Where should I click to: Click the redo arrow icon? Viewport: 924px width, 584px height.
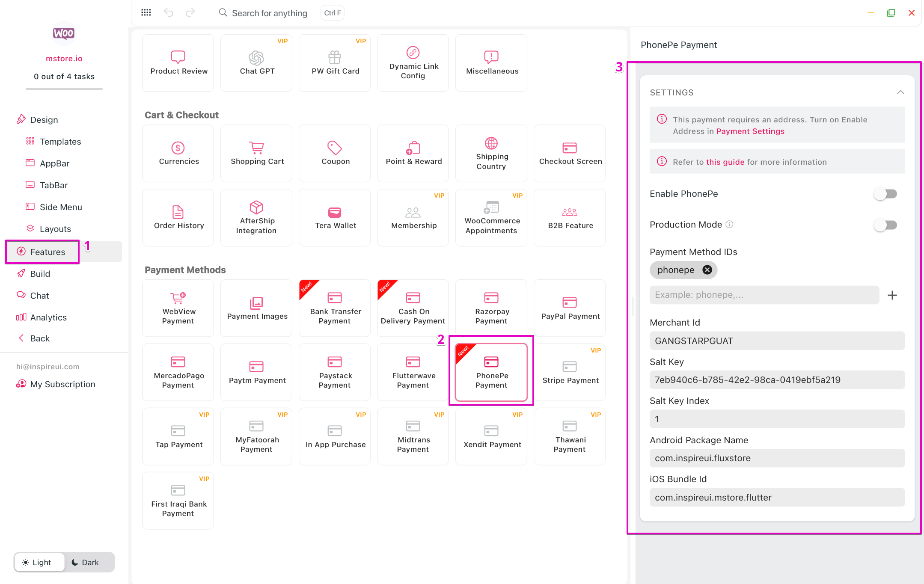190,13
